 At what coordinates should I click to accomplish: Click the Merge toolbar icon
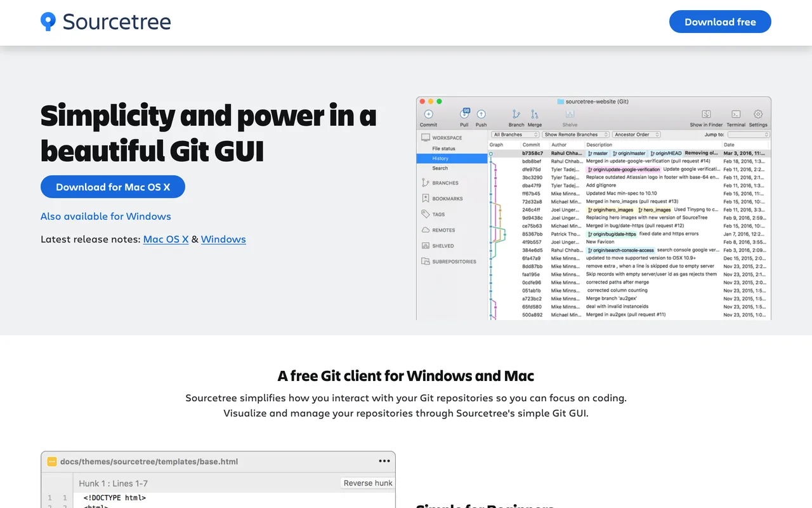pyautogui.click(x=534, y=114)
